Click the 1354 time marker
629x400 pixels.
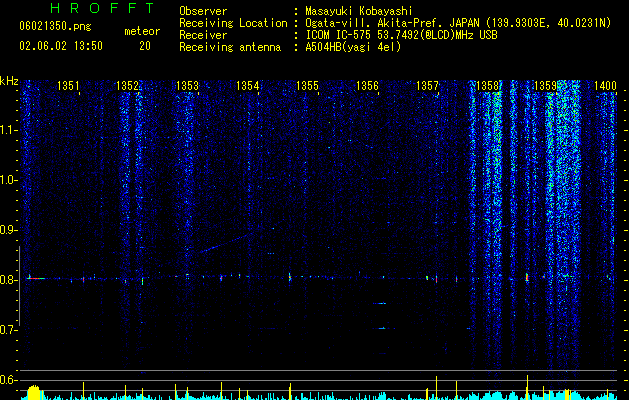pos(248,86)
